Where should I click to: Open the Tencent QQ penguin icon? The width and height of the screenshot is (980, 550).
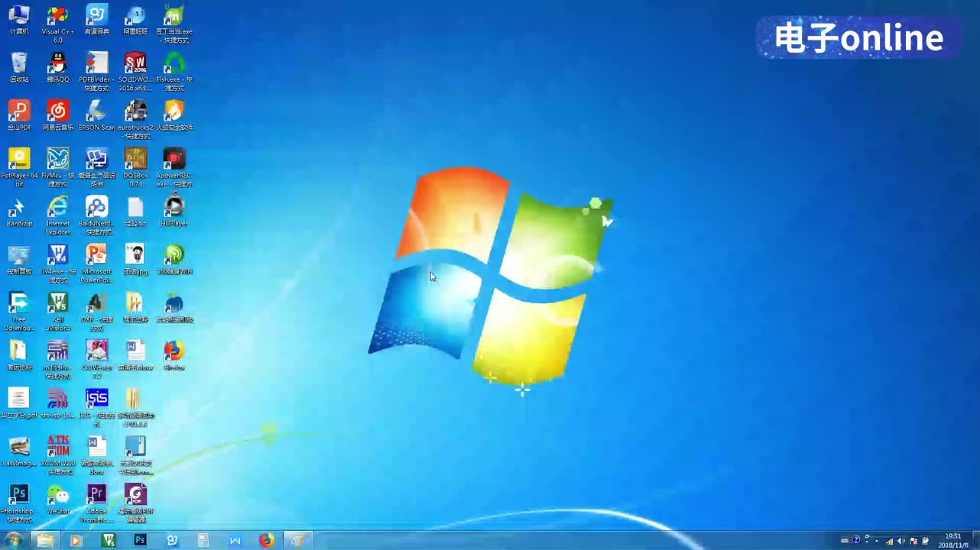(57, 68)
